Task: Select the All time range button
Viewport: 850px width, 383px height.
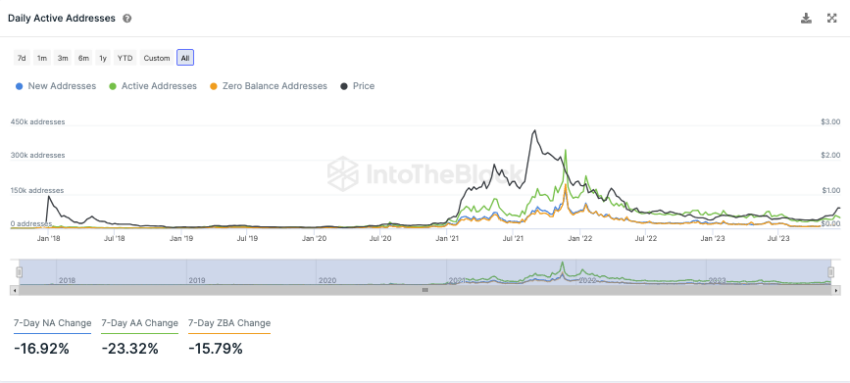Action: [x=185, y=58]
